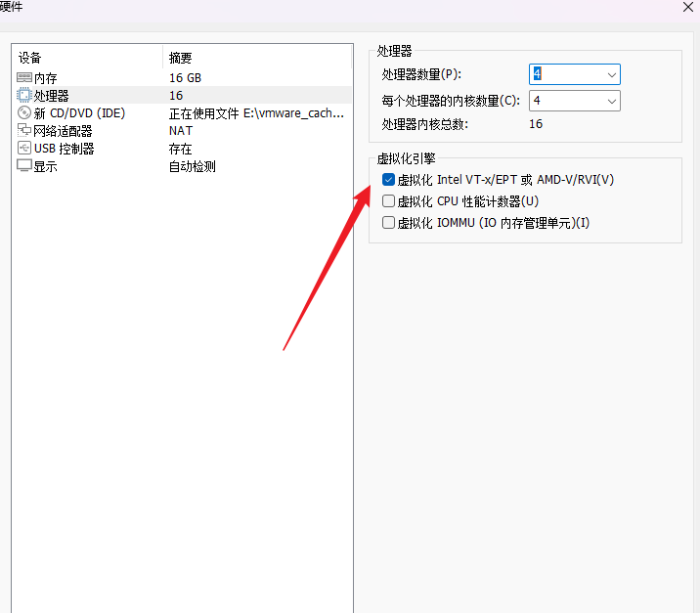The image size is (700, 613).
Task: Click the 每个处理器的内核数量(C): label
Action: (451, 101)
